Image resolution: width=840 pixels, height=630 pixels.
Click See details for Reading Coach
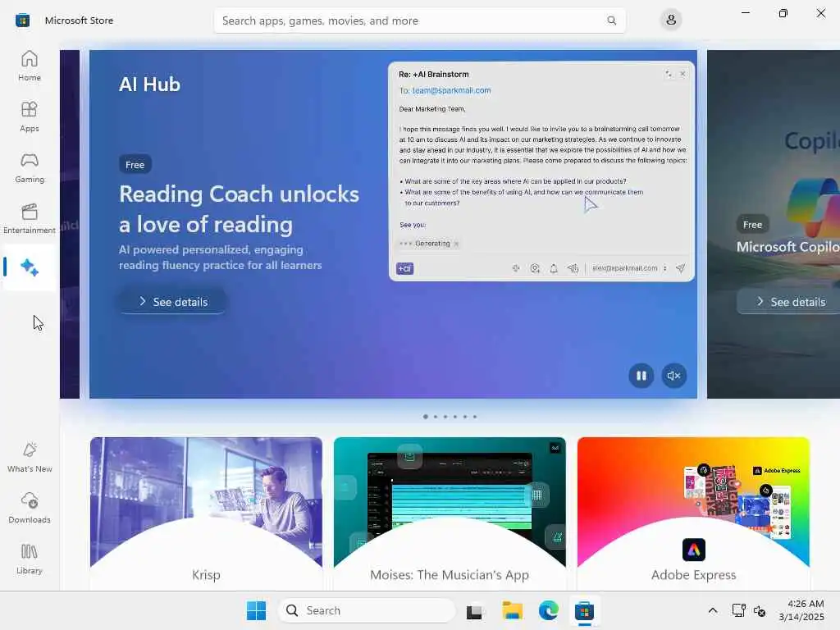[172, 302]
